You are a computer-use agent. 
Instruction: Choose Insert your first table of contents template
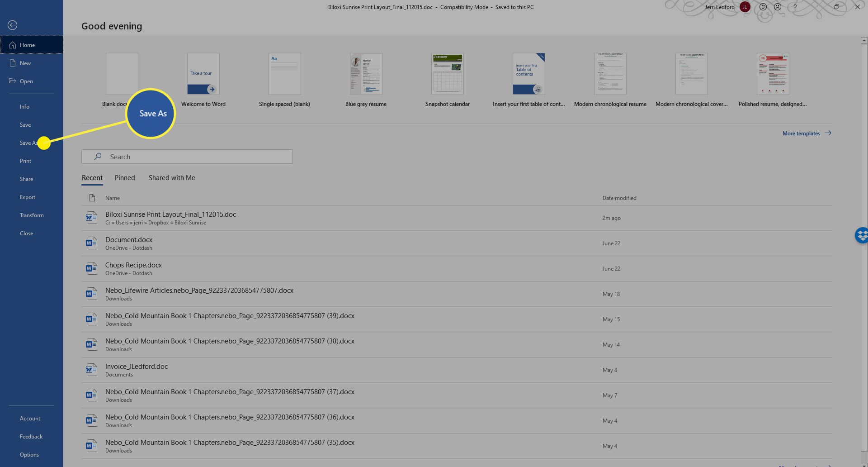click(x=528, y=80)
